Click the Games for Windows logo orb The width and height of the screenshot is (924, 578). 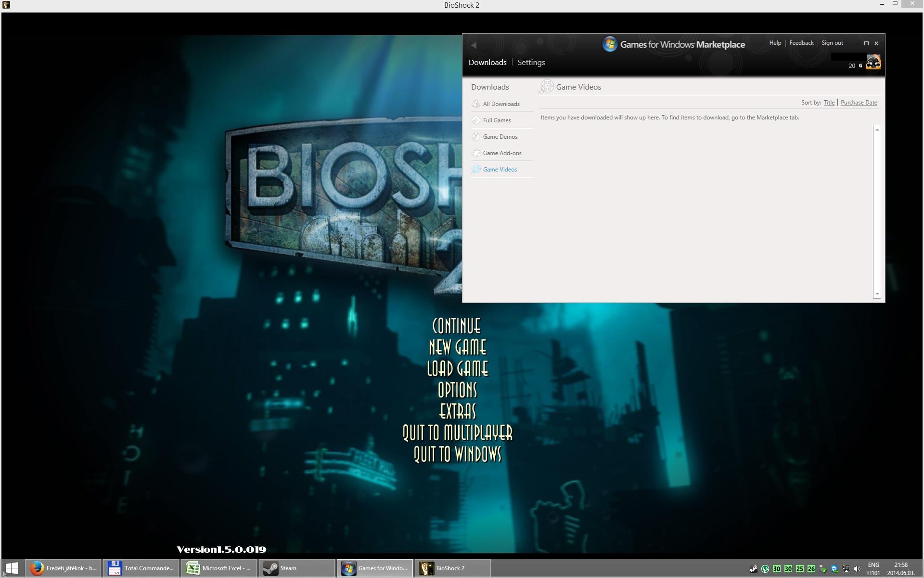(x=610, y=44)
